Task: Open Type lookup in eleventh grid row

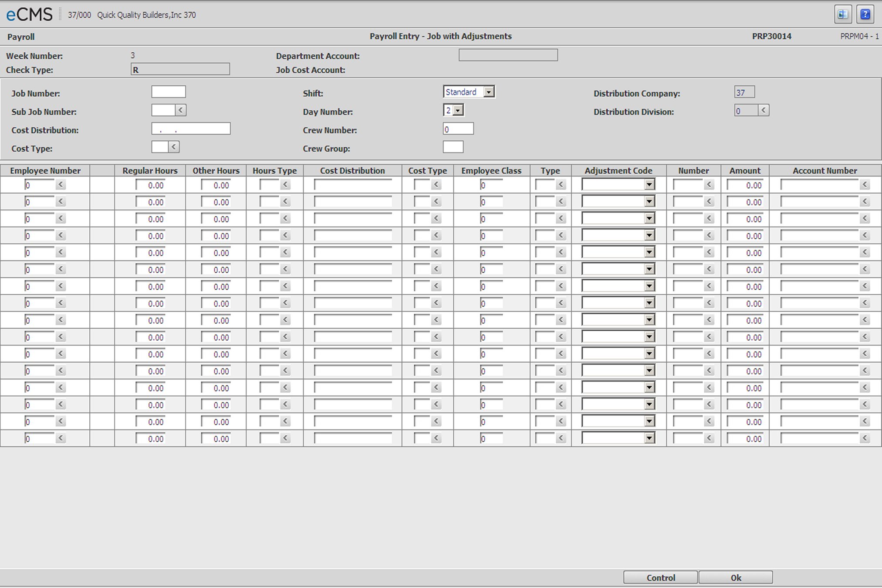Action: [x=561, y=354]
